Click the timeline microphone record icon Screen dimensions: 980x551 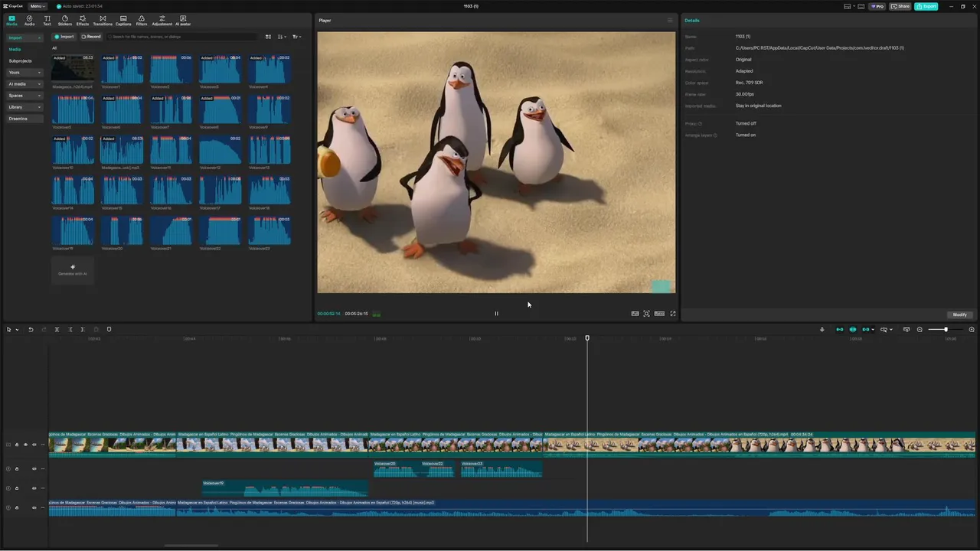[x=822, y=330]
